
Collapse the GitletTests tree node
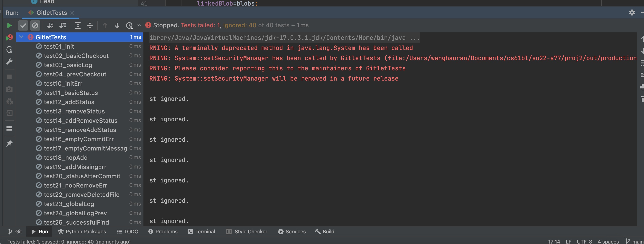21,37
